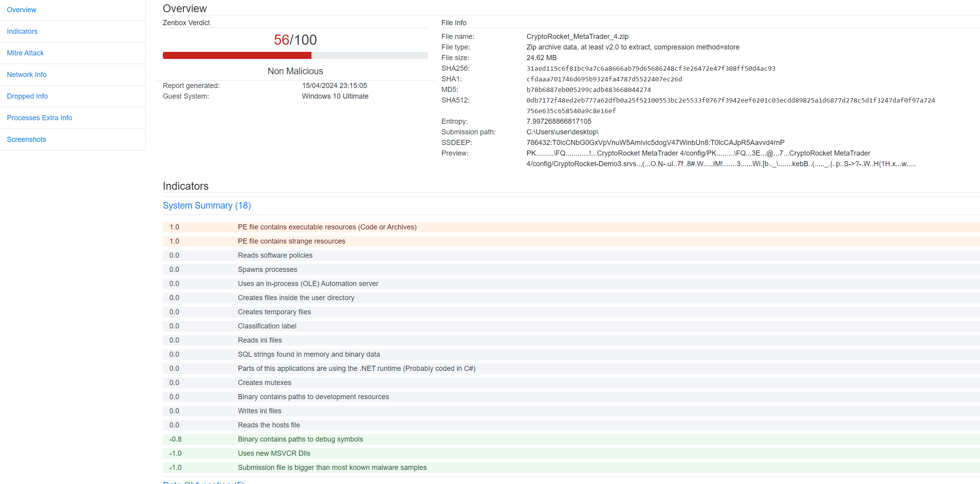Click the SHA256 hash value text
The height and width of the screenshot is (484, 980).
[651, 68]
